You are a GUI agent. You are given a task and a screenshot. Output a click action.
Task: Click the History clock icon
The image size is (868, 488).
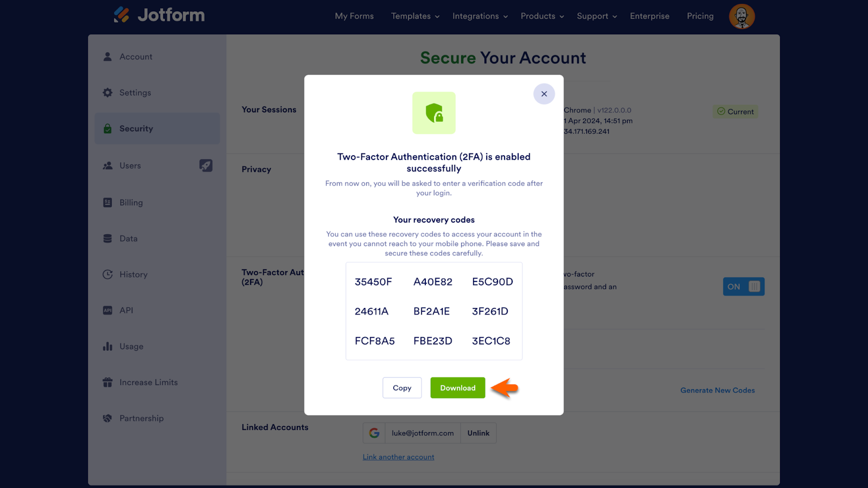(x=107, y=274)
